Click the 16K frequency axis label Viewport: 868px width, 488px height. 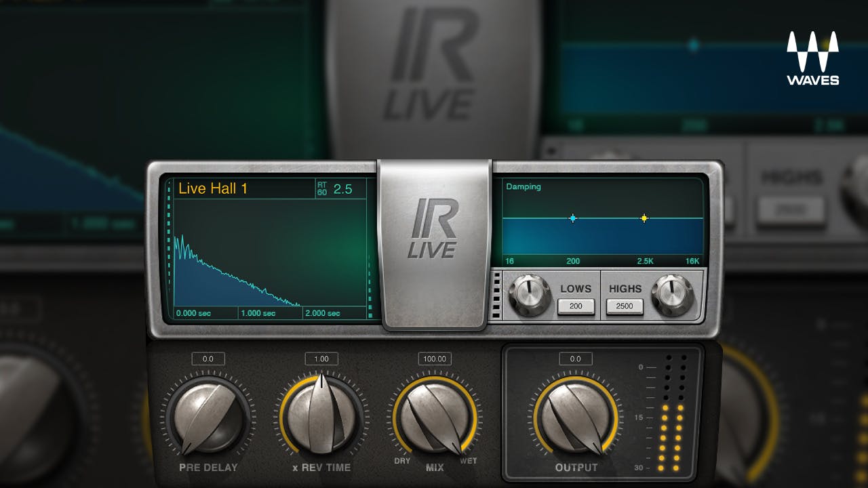(x=692, y=261)
